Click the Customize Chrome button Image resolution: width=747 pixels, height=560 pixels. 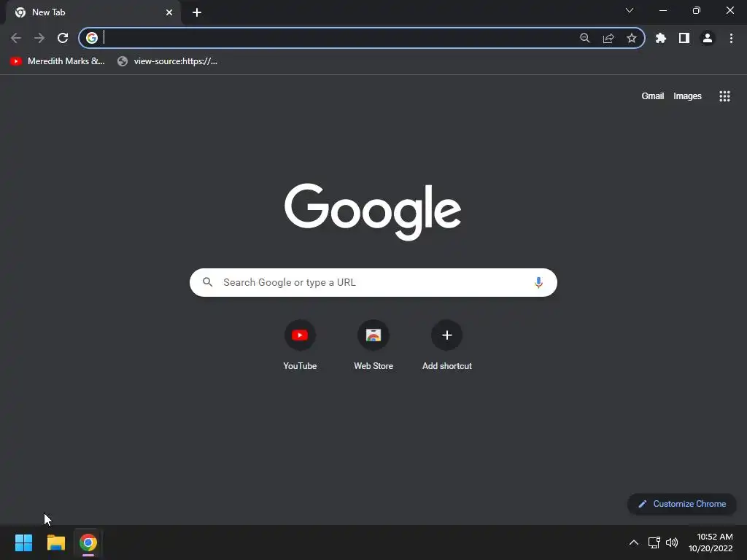click(x=682, y=504)
